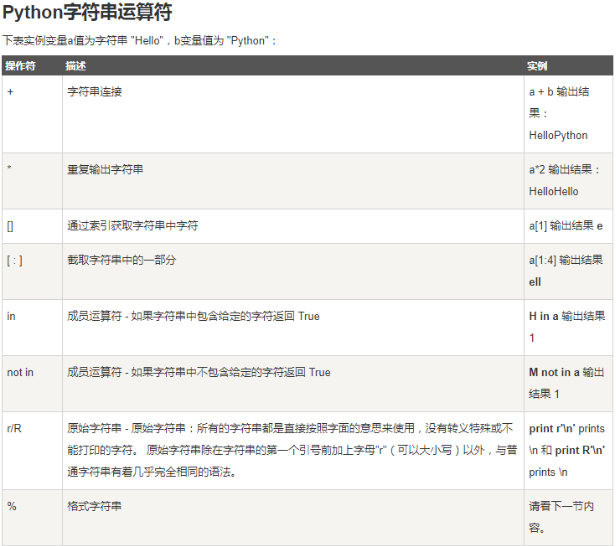Click the intro sentence mentioning "Hello" and "Python"

click(x=139, y=40)
